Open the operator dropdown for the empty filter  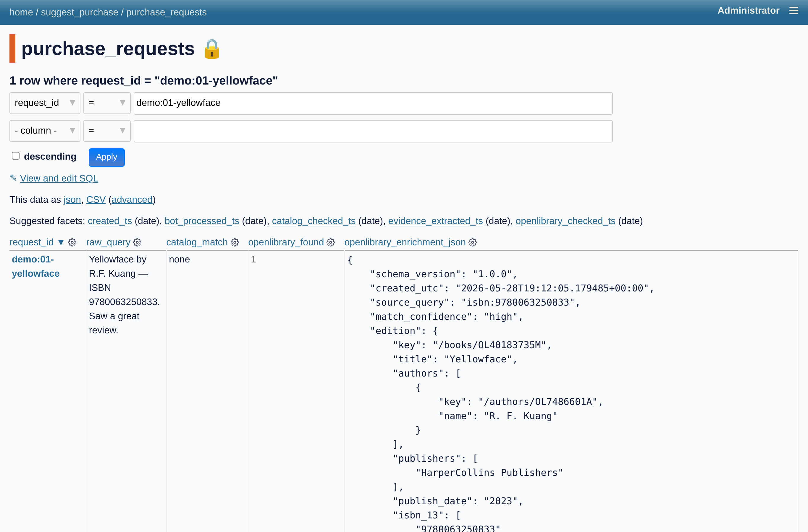107,131
